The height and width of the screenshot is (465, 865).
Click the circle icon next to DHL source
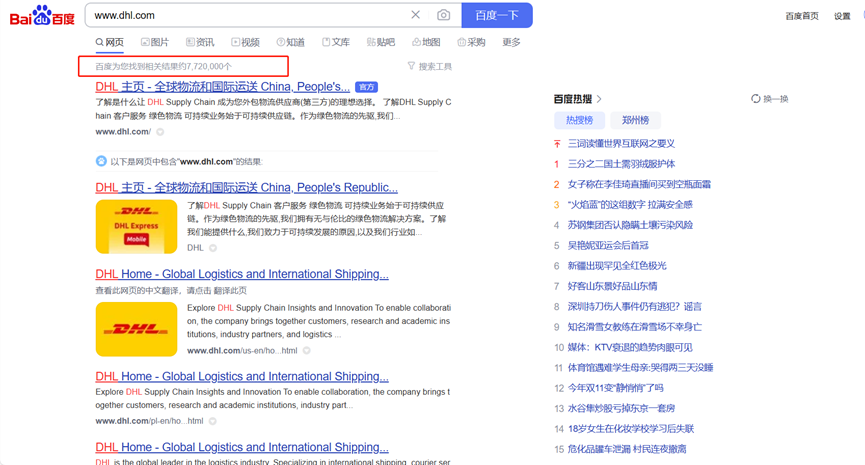click(x=213, y=248)
